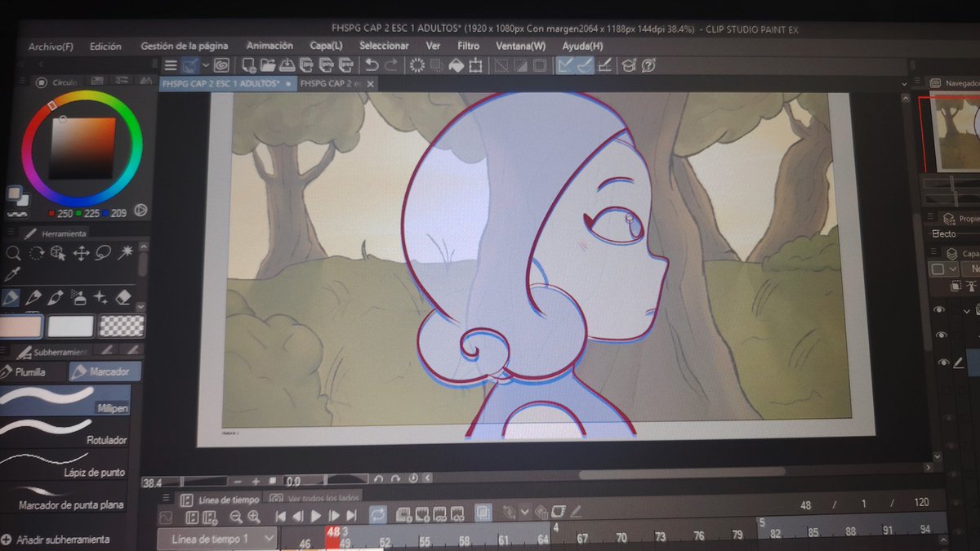The width and height of the screenshot is (980, 551).
Task: Select the Eraser tool
Action: click(123, 298)
